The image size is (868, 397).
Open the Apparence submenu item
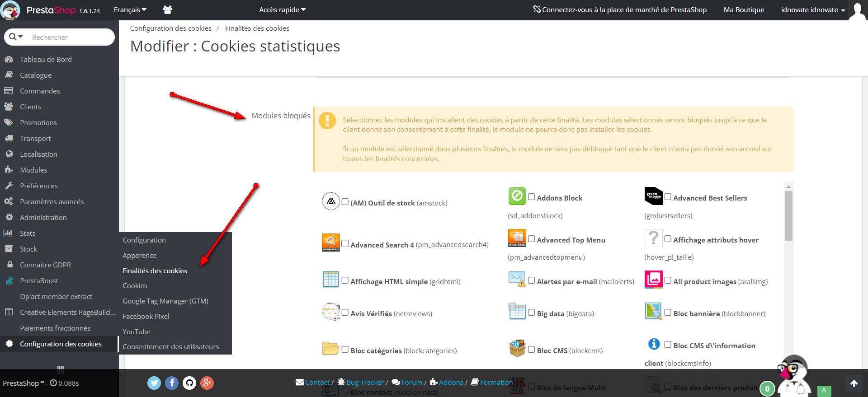(x=140, y=255)
